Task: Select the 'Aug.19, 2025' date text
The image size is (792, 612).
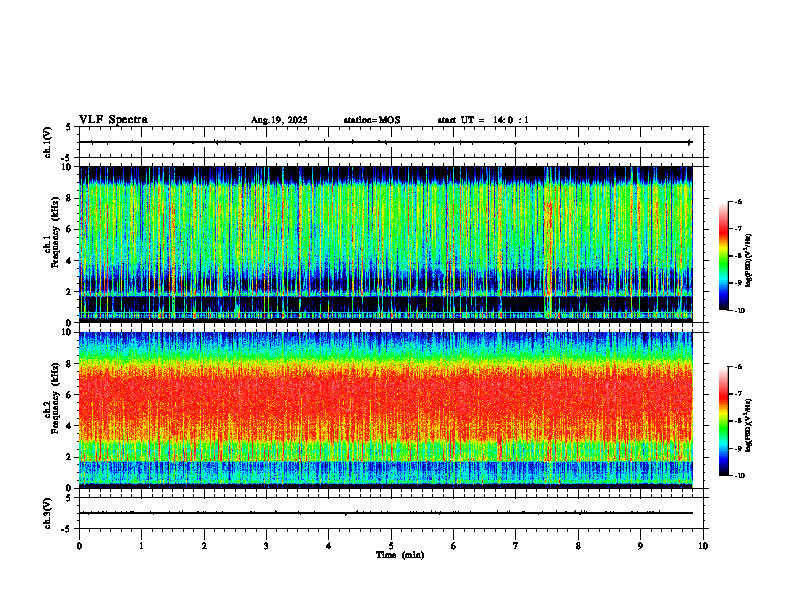Action: [x=279, y=120]
